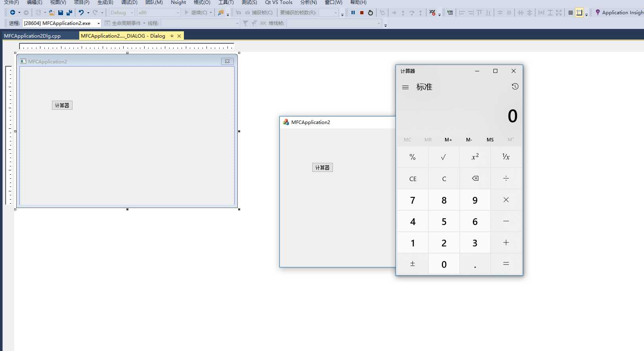Click the M- memory subtract key
Screen dimensions: 644x351
point(469,139)
